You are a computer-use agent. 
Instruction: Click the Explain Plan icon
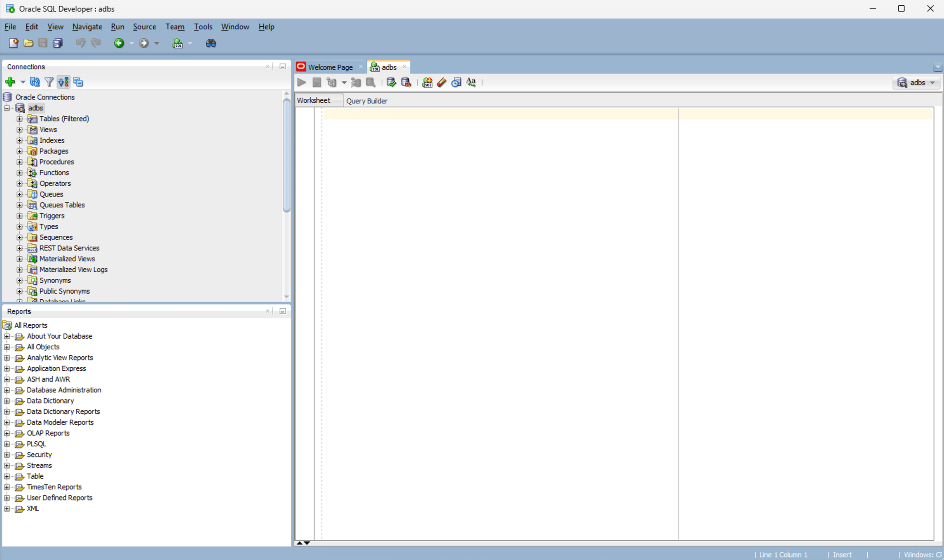[331, 82]
